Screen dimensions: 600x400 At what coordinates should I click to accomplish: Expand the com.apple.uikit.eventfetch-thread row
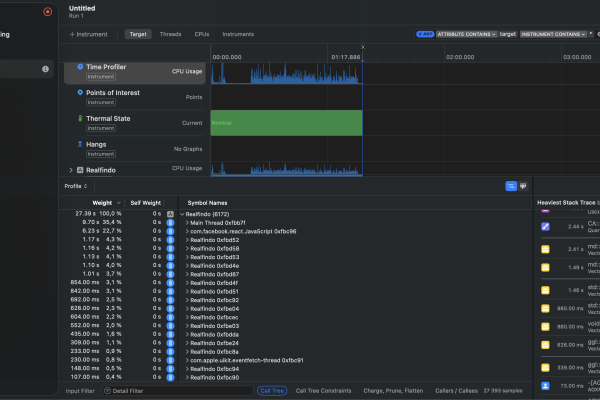click(x=187, y=361)
